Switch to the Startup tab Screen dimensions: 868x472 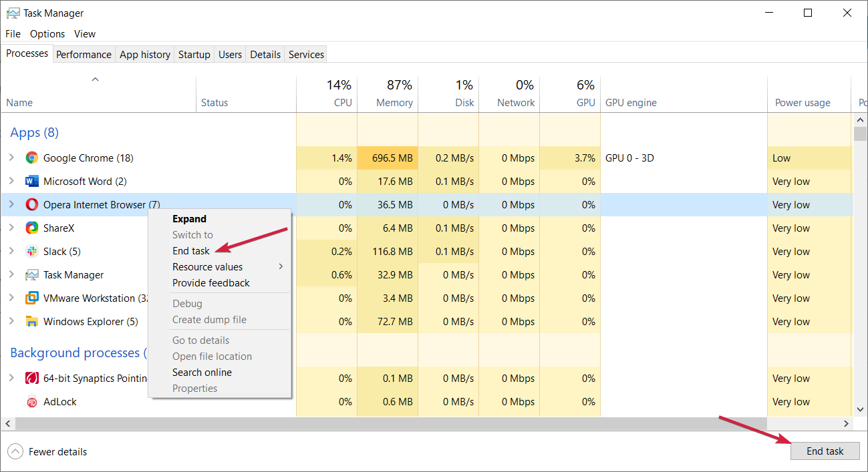click(x=194, y=55)
